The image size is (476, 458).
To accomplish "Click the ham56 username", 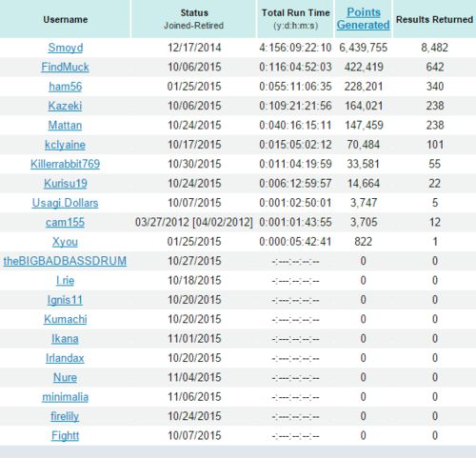I will coord(66,87).
